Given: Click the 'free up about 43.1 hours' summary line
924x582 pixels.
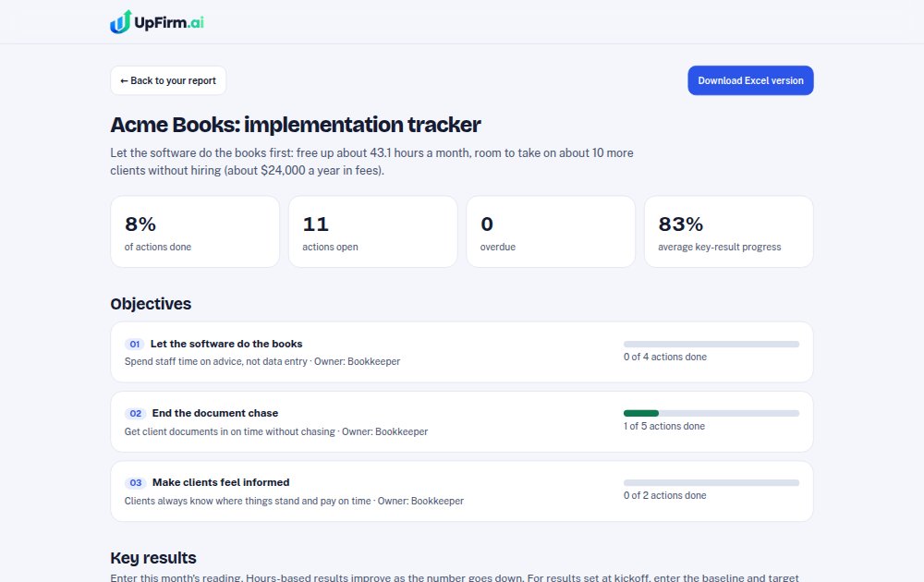Looking at the screenshot, I should (x=371, y=162).
